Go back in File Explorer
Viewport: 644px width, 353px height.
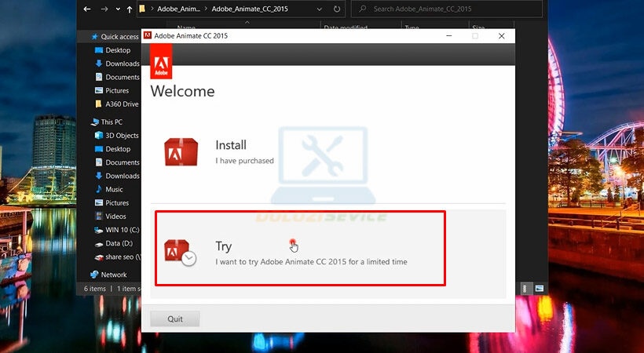tap(87, 9)
